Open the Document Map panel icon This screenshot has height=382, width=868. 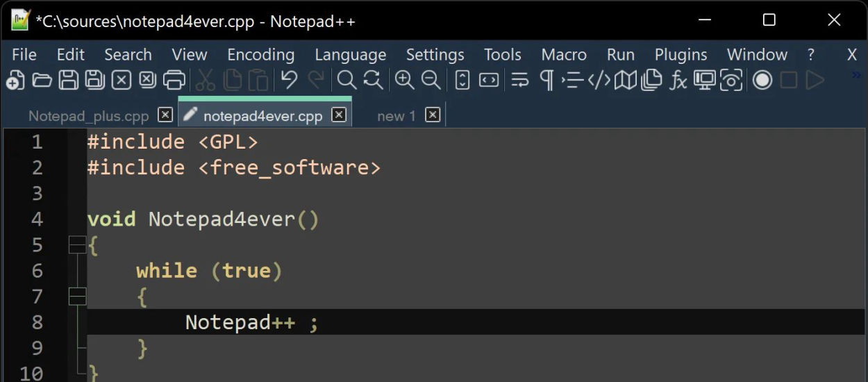[x=625, y=81]
